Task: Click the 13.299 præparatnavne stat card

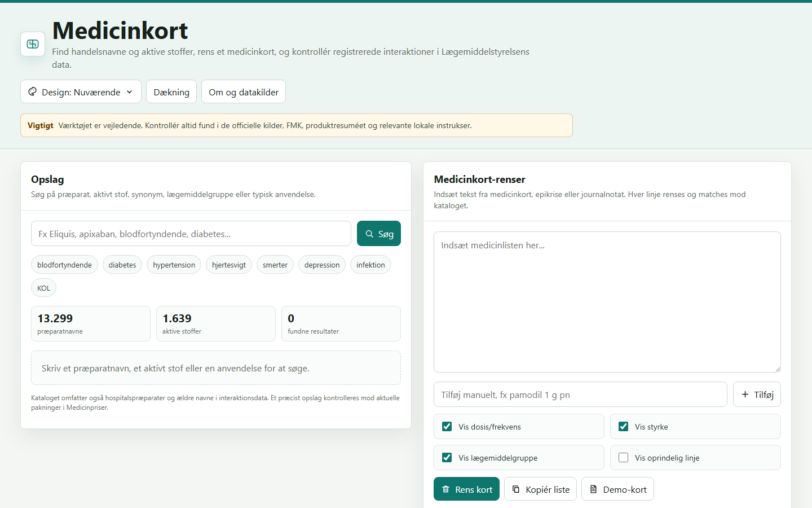Action: point(91,324)
